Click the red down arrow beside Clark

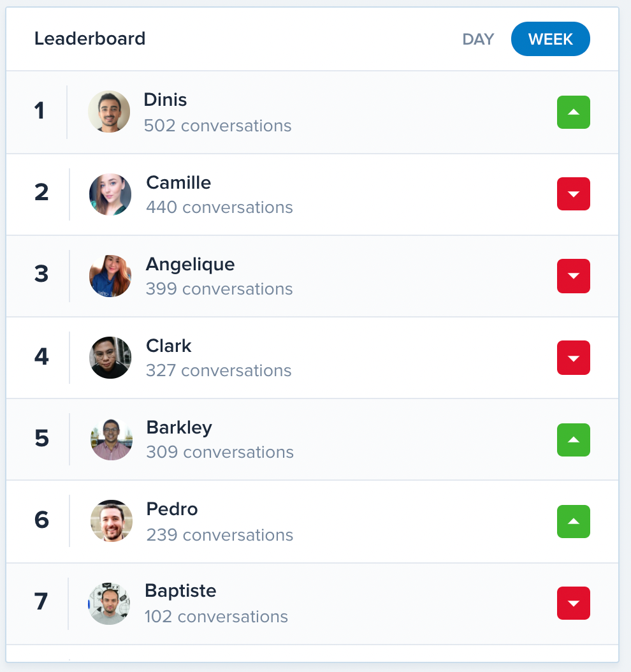click(x=573, y=358)
